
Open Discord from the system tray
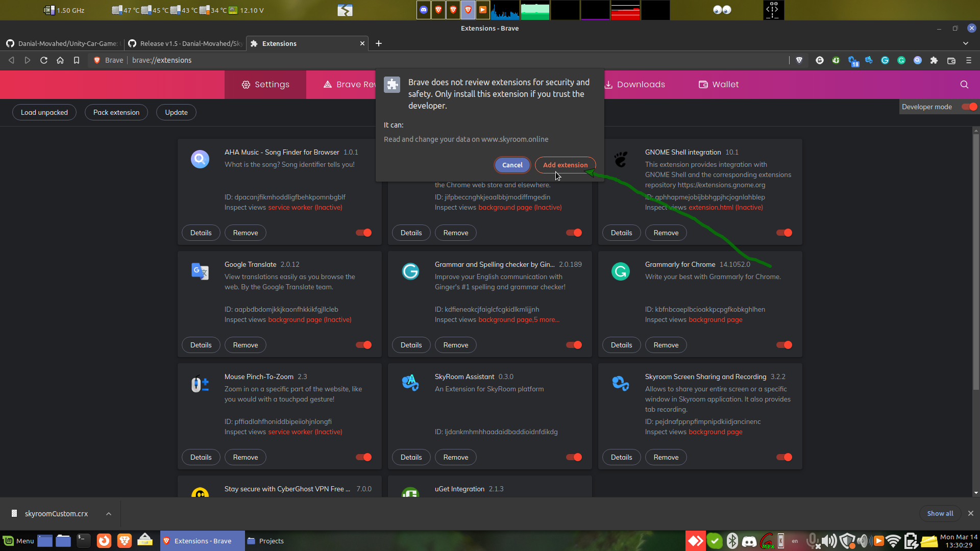point(749,541)
